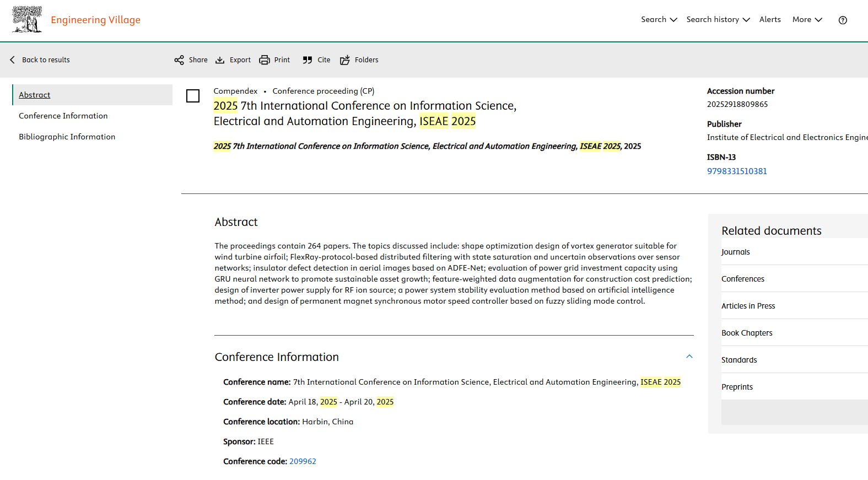This screenshot has height=480, width=868.
Task: Click the Engineering Village tree logo
Action: pyautogui.click(x=27, y=20)
